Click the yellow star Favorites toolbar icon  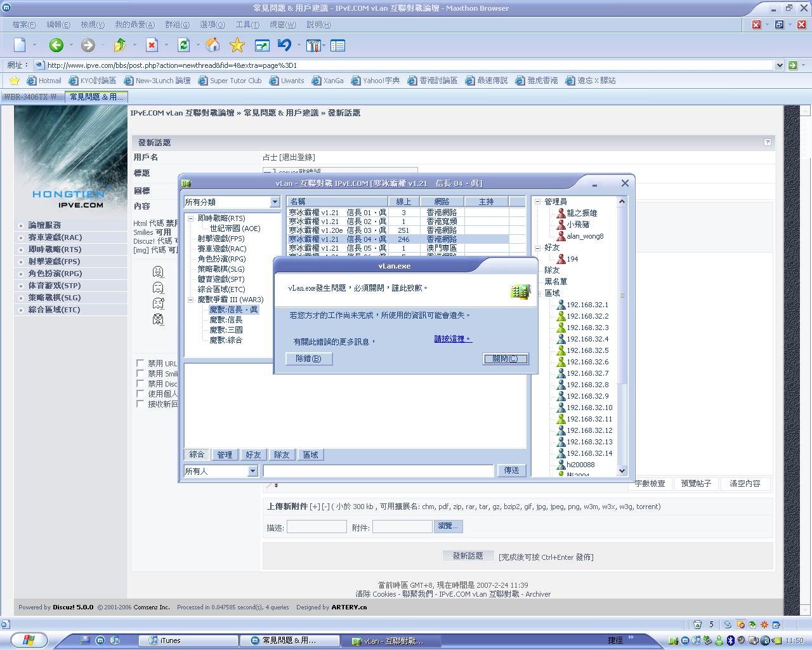[x=237, y=45]
